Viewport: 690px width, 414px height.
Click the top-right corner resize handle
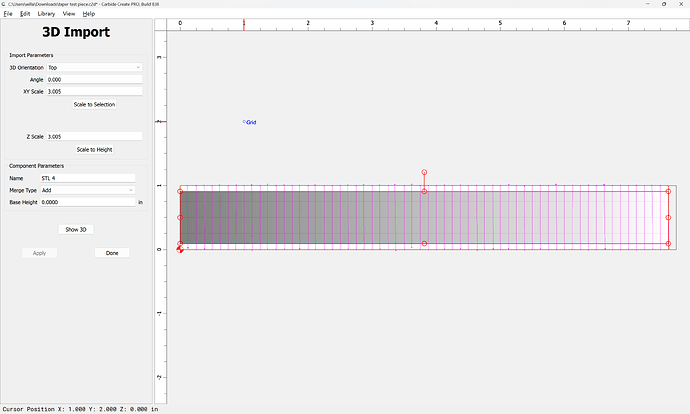tap(668, 191)
